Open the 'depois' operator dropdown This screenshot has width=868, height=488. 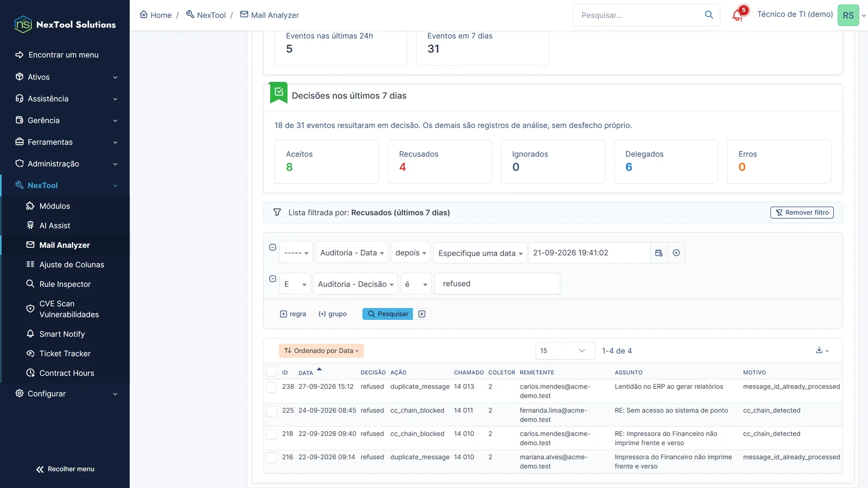pos(410,253)
